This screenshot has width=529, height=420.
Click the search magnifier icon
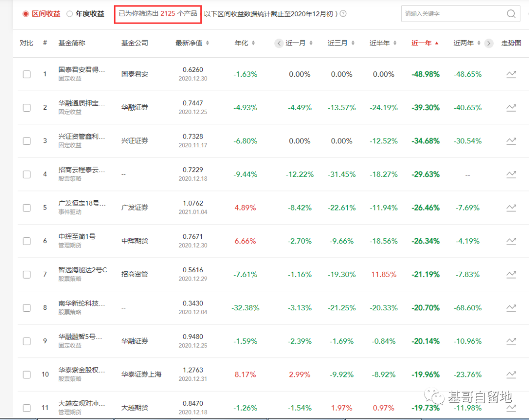511,14
